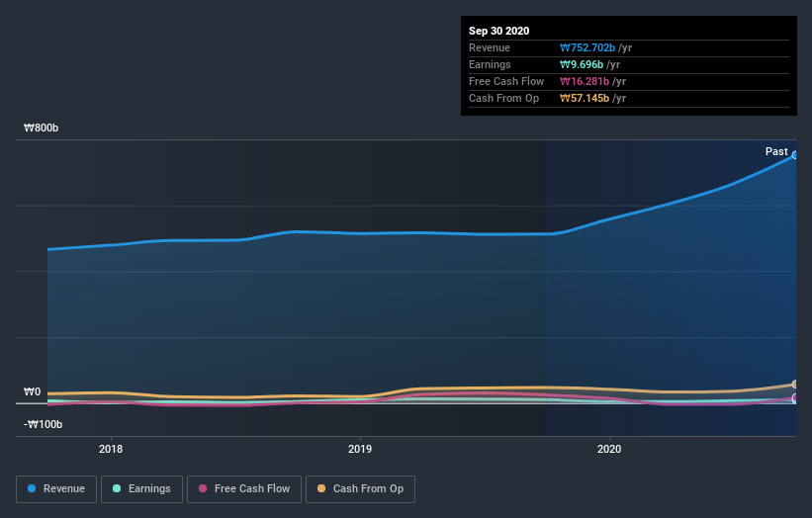Click the Cash From Op end-point marker
The width and height of the screenshot is (812, 518).
tap(795, 384)
